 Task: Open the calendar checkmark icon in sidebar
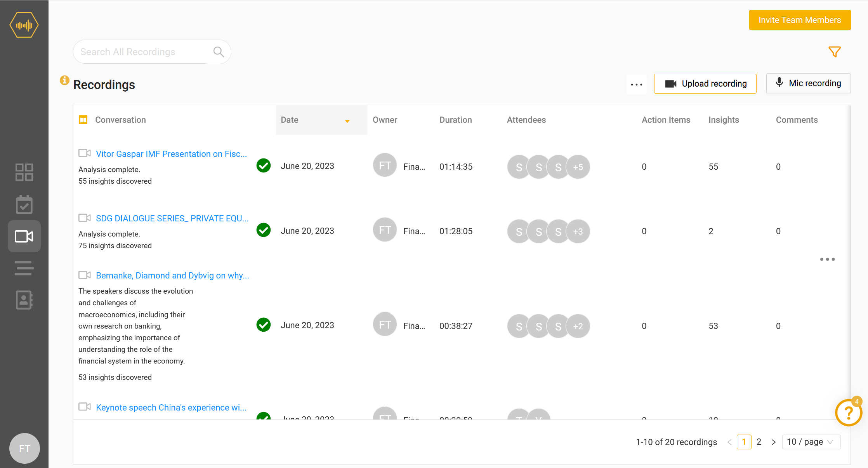coord(24,204)
